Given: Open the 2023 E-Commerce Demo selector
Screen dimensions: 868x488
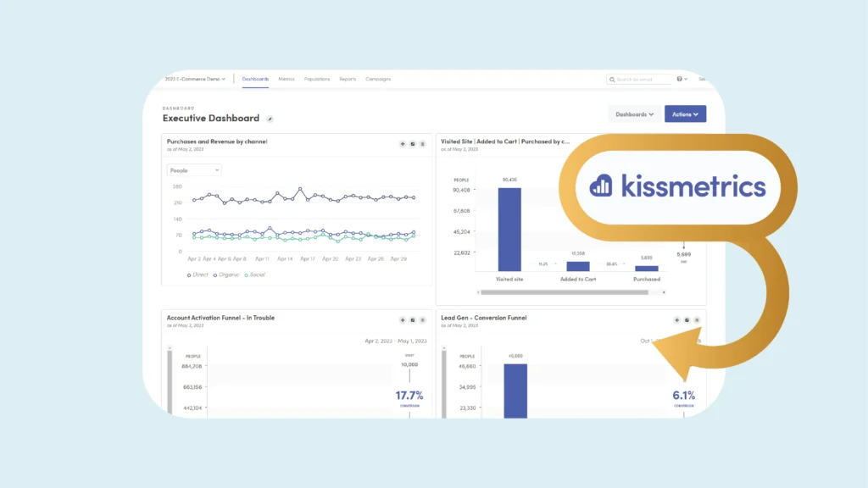Looking at the screenshot, I should coord(196,79).
